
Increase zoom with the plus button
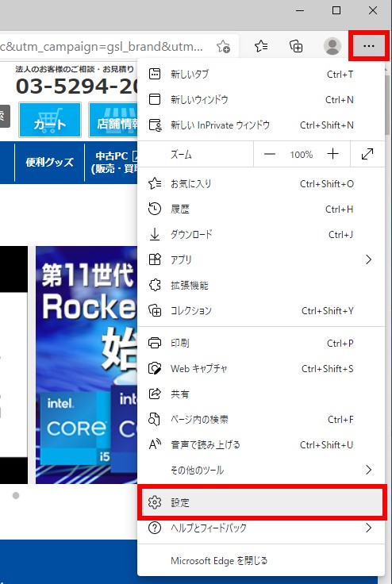tap(332, 154)
